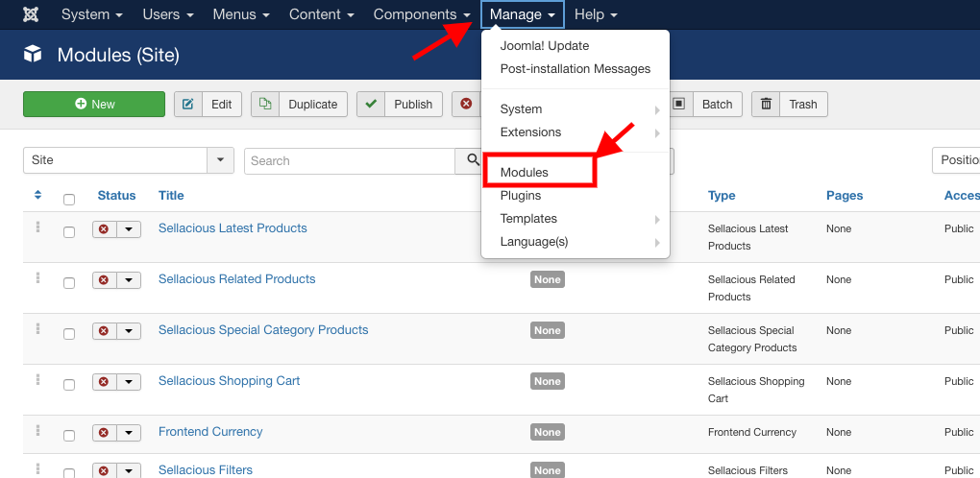Click the Edit pencil icon

click(x=188, y=105)
